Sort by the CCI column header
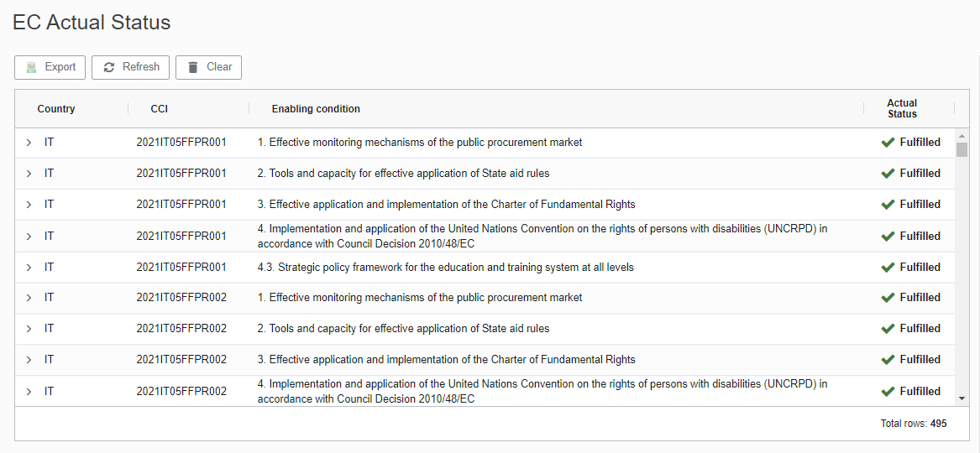The image size is (980, 453). point(160,108)
